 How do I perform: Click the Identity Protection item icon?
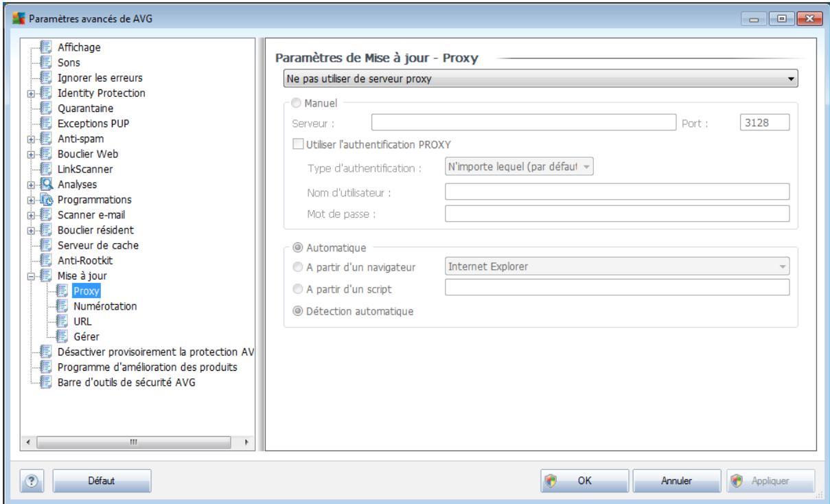(x=47, y=93)
